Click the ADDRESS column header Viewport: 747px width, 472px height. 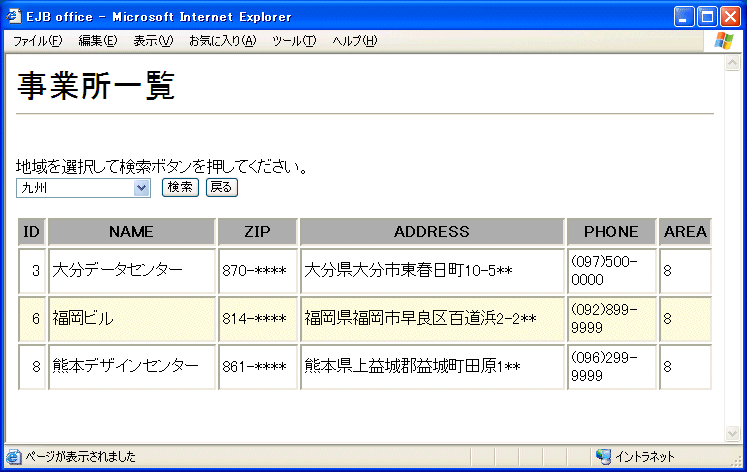pyautogui.click(x=432, y=231)
